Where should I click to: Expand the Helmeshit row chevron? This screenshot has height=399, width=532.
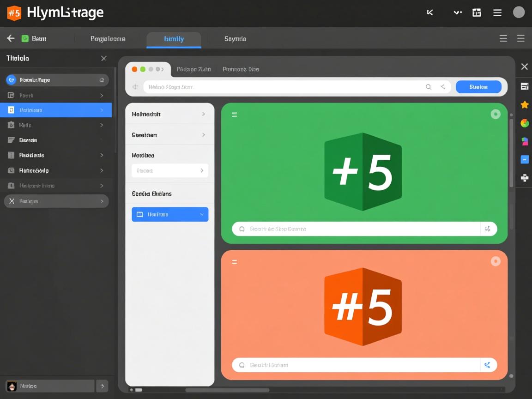tap(203, 114)
